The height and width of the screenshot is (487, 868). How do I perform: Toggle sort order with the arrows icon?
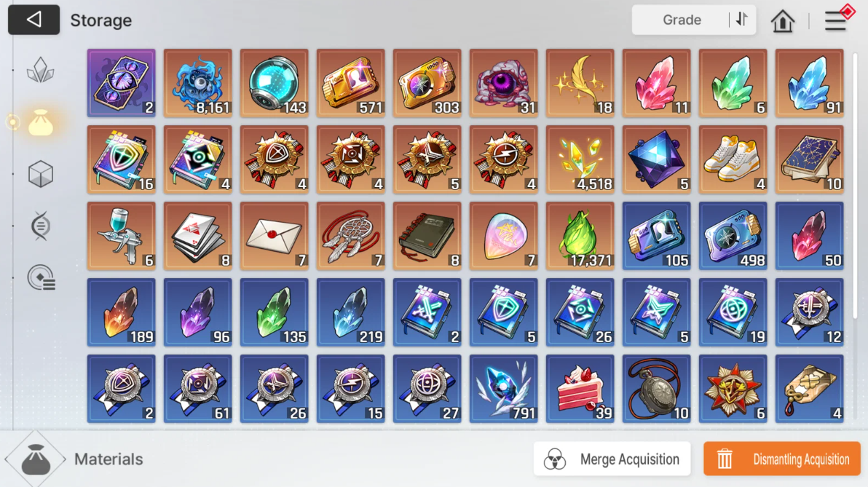742,20
